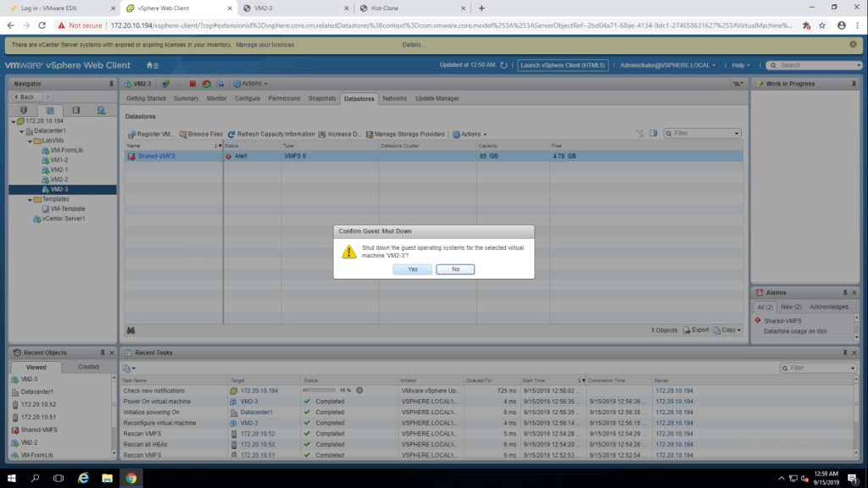Confirm shutdown by clicking Yes
Screen dimensions: 868x488
tap(412, 269)
